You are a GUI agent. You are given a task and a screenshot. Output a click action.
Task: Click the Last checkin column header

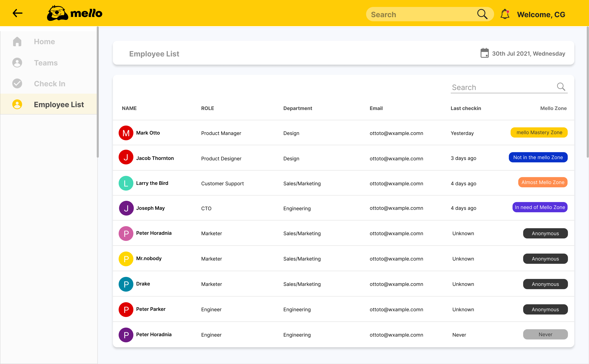pyautogui.click(x=466, y=108)
